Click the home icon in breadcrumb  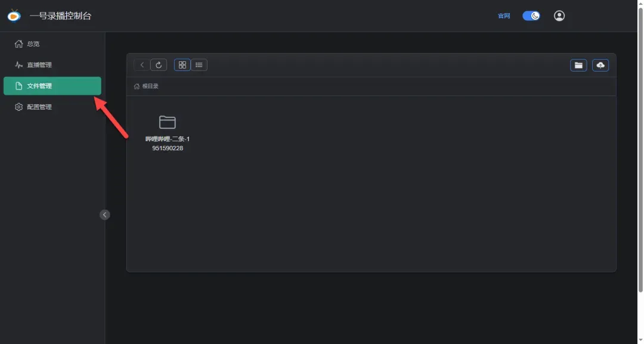click(137, 86)
